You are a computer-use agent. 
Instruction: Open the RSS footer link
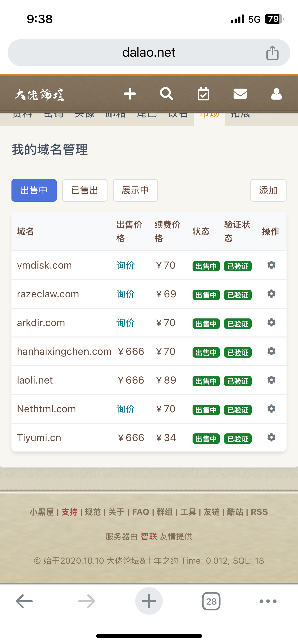[x=259, y=512]
